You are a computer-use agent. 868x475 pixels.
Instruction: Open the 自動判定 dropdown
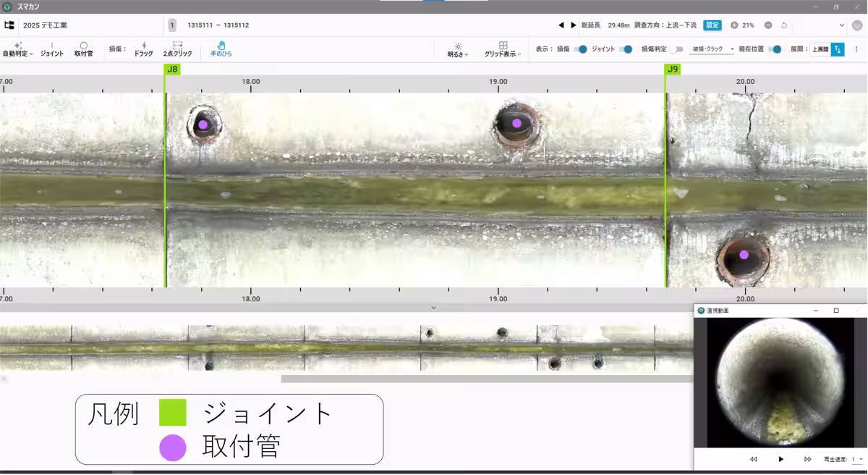tap(18, 49)
